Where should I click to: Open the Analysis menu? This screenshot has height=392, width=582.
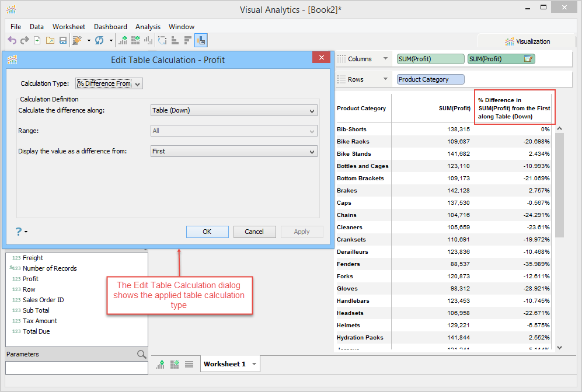coord(148,27)
